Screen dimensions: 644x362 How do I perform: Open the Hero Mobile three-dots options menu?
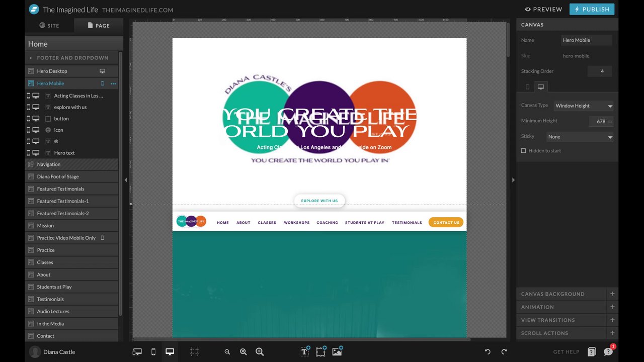pos(113,83)
